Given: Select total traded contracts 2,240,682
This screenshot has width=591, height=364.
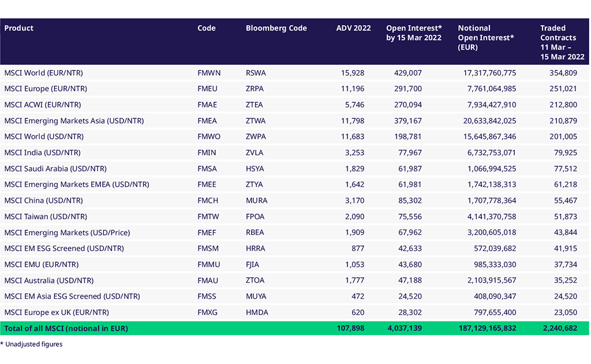Looking at the screenshot, I should click(x=559, y=328).
